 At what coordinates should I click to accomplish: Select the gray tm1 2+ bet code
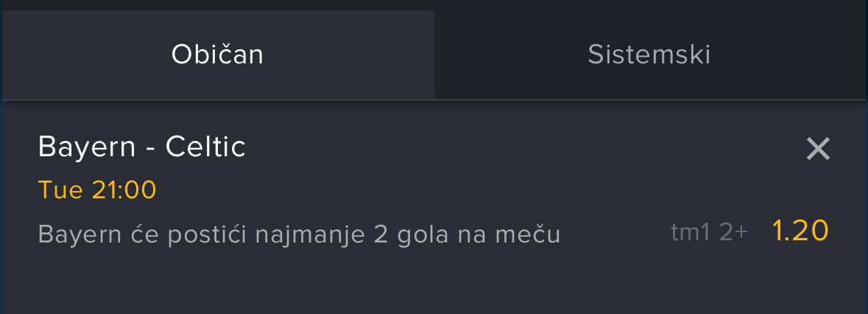pyautogui.click(x=709, y=232)
